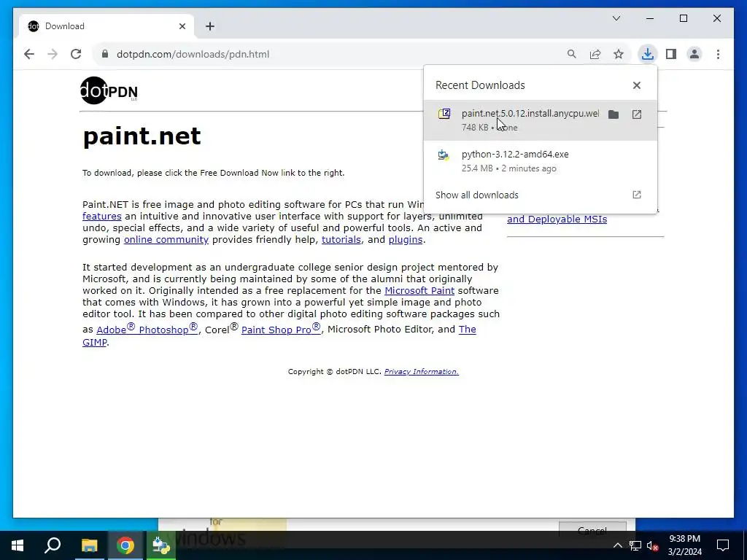Open the Chrome profile avatar
The image size is (747, 560).
(x=694, y=54)
